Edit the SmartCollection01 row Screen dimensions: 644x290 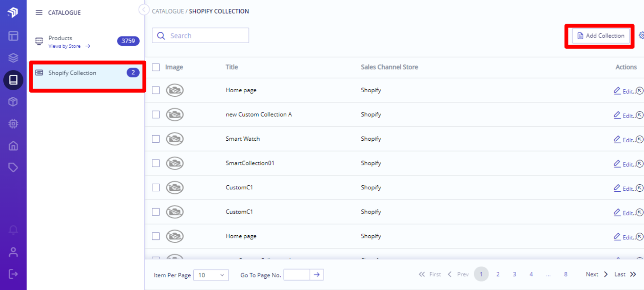[623, 164]
